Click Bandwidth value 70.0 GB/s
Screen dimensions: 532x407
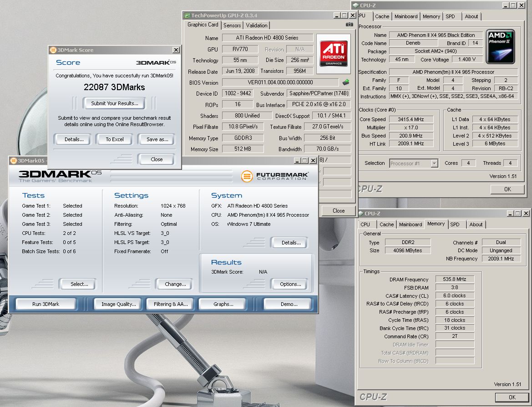327,149
